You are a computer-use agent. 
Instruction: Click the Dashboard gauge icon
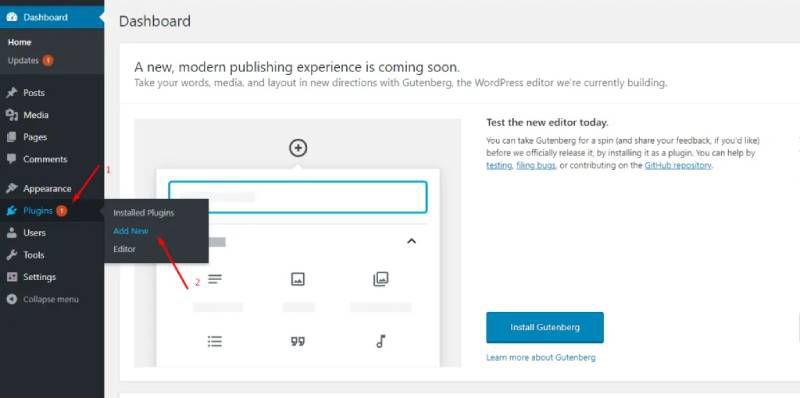click(12, 17)
